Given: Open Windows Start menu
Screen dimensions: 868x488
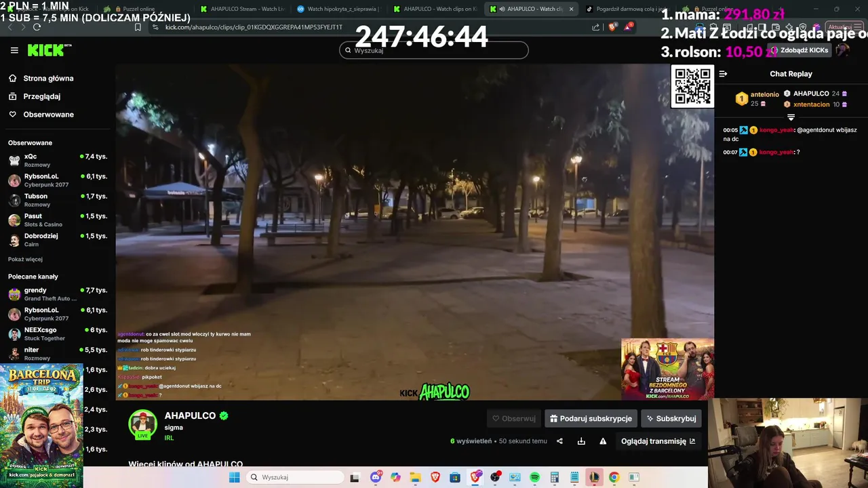Looking at the screenshot, I should [x=234, y=477].
